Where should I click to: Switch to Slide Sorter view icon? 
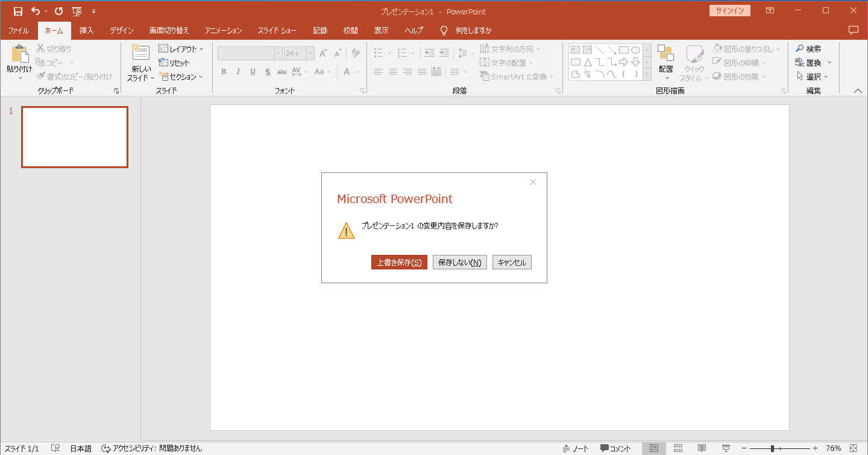(x=678, y=448)
